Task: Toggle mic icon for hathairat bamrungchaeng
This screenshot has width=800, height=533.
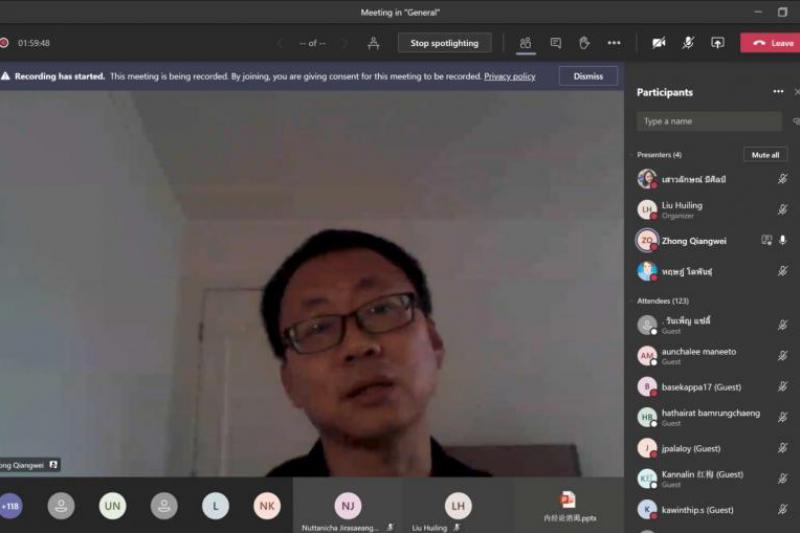Action: pyautogui.click(x=783, y=417)
